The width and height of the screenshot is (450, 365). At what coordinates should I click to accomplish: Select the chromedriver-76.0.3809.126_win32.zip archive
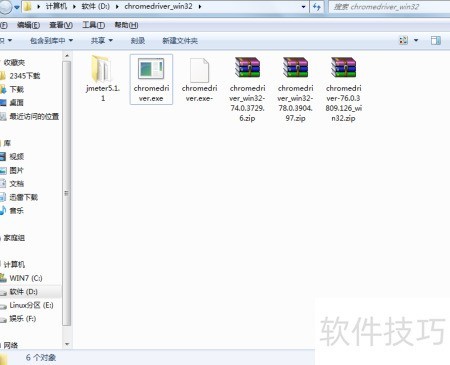pyautogui.click(x=343, y=89)
